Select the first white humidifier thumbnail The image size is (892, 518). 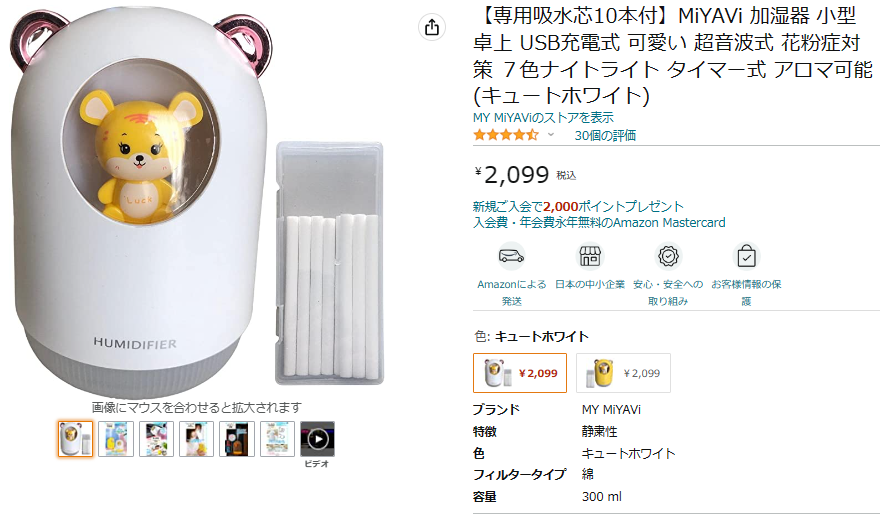point(75,439)
